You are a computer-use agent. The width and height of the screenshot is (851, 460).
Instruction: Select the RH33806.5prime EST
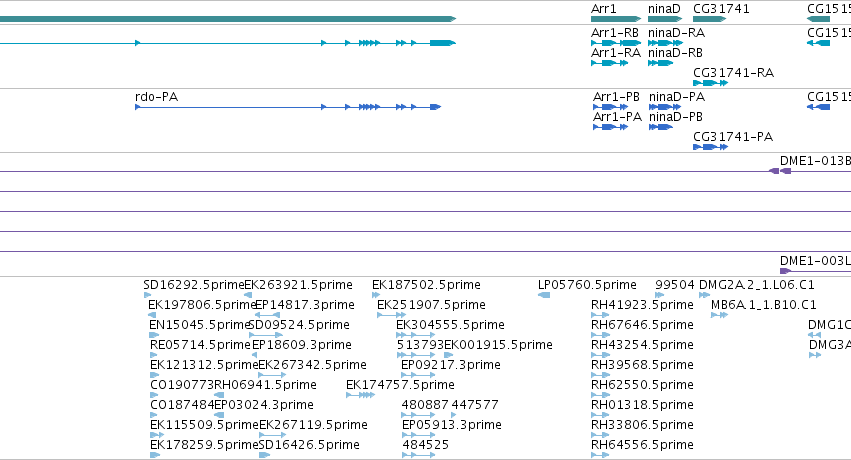[x=642, y=425]
